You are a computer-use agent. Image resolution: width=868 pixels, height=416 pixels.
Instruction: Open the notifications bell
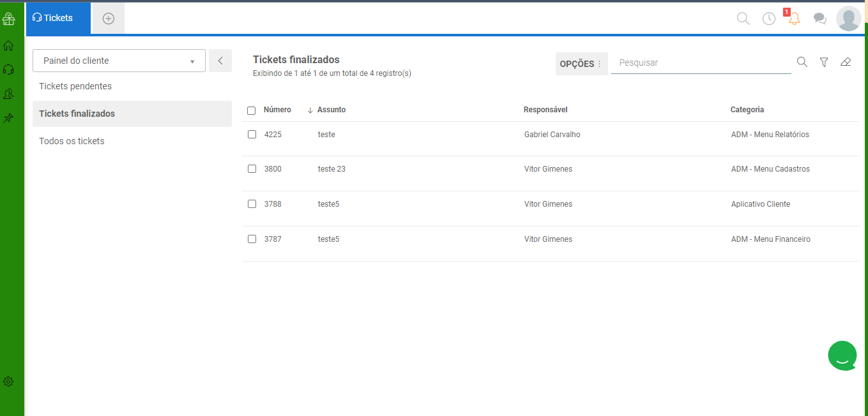[x=794, y=18]
